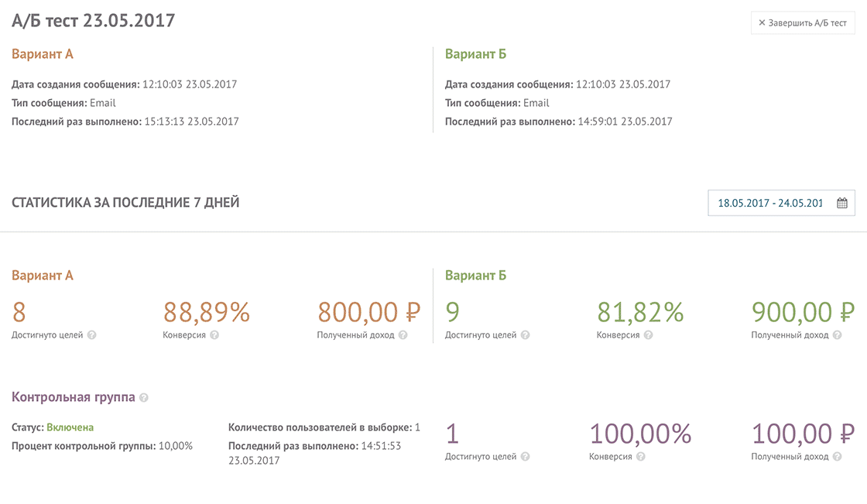Click the А/Б тест 23.05.2017 title
The width and height of the screenshot is (867, 504).
pyautogui.click(x=93, y=21)
